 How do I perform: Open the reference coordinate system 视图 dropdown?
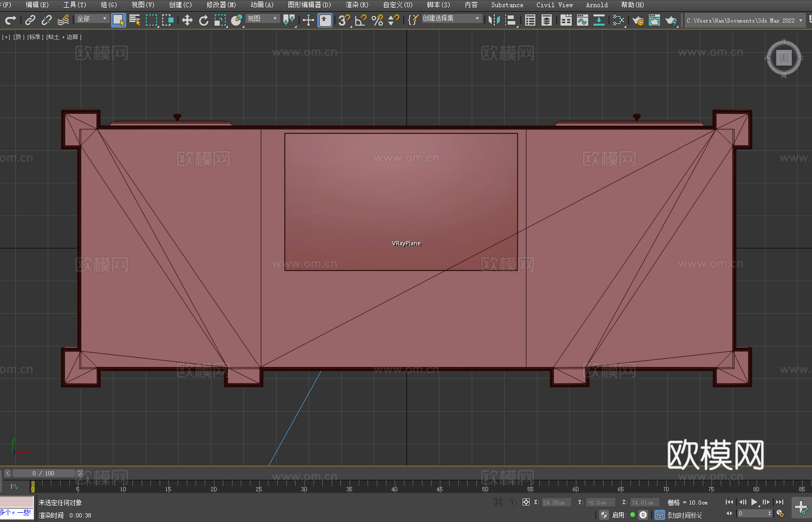click(x=262, y=18)
